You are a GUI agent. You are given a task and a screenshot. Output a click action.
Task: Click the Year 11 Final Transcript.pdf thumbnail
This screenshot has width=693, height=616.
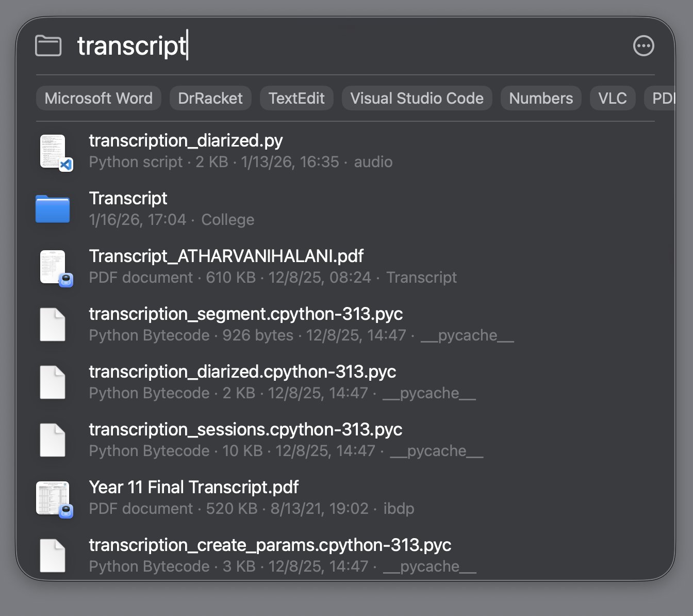point(54,498)
